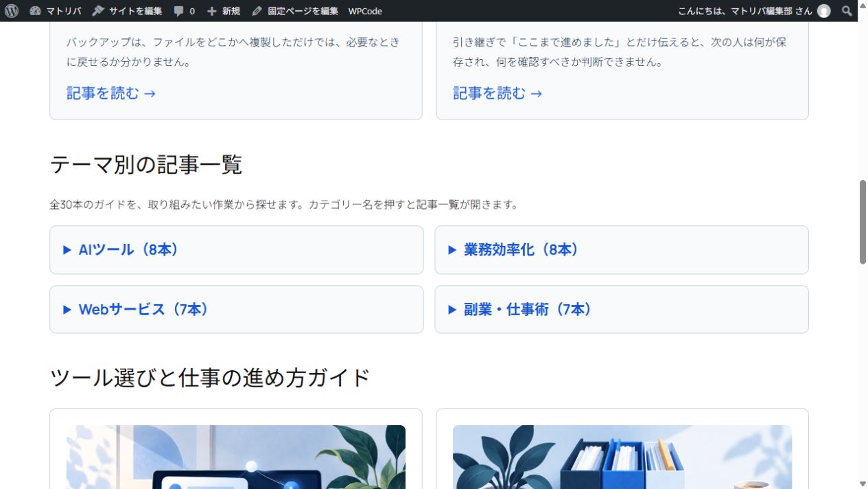This screenshot has width=868, height=489.
Task: Open the admin bar search icon
Action: 847,11
